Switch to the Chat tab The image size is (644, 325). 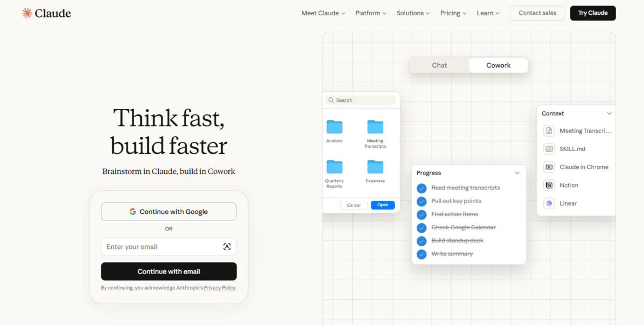point(439,65)
